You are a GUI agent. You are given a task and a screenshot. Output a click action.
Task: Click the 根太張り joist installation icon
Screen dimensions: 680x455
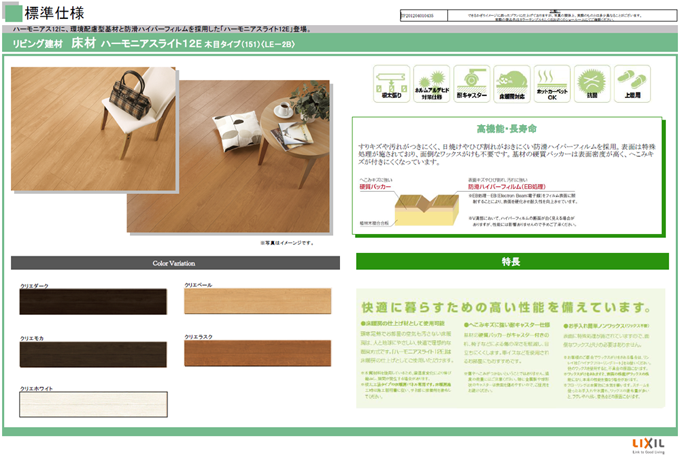click(x=391, y=84)
